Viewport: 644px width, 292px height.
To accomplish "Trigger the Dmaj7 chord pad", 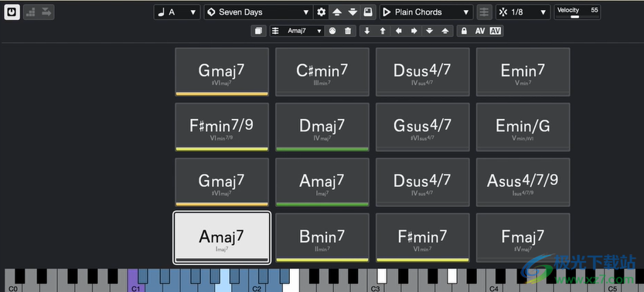I will 322,127.
